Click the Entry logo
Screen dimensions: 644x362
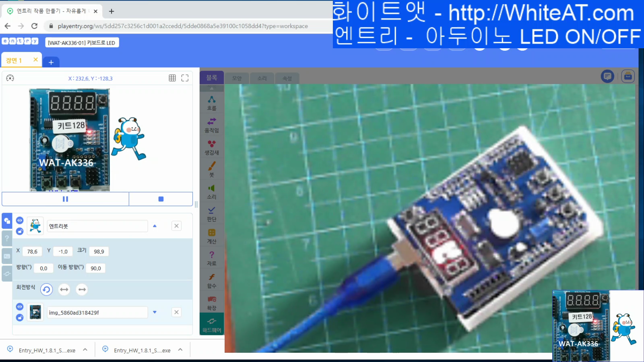tap(20, 41)
